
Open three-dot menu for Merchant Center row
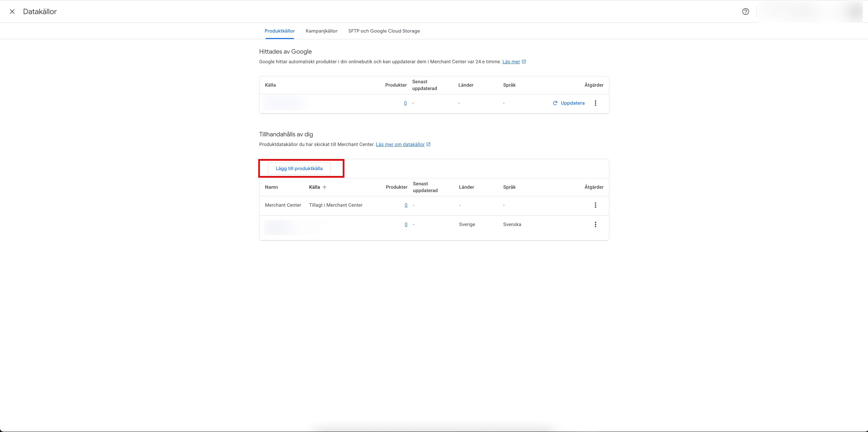pos(595,205)
